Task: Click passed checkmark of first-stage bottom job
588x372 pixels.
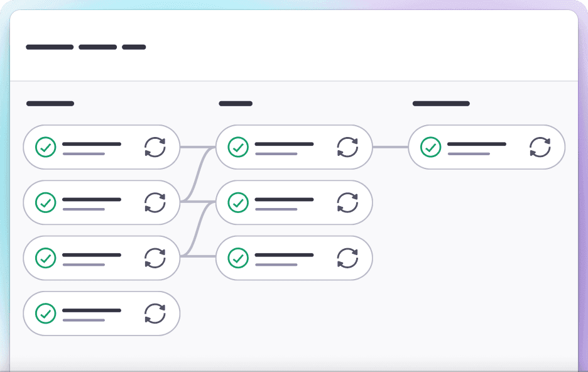Action: point(45,313)
